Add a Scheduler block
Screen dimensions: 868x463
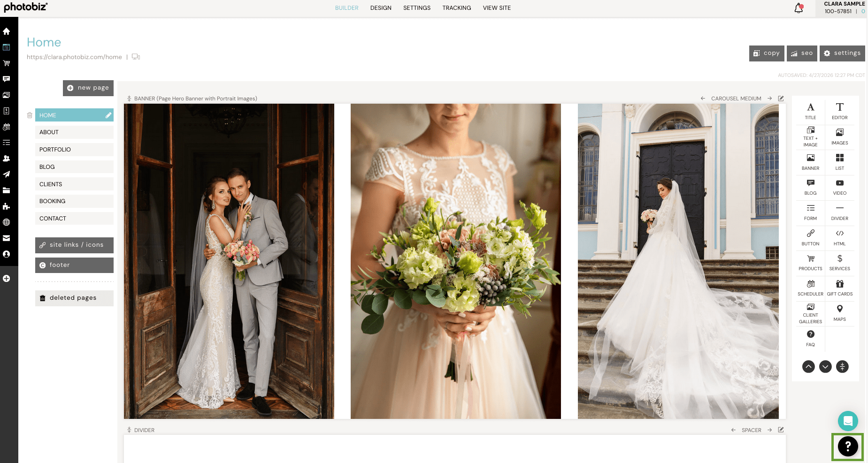coord(810,288)
